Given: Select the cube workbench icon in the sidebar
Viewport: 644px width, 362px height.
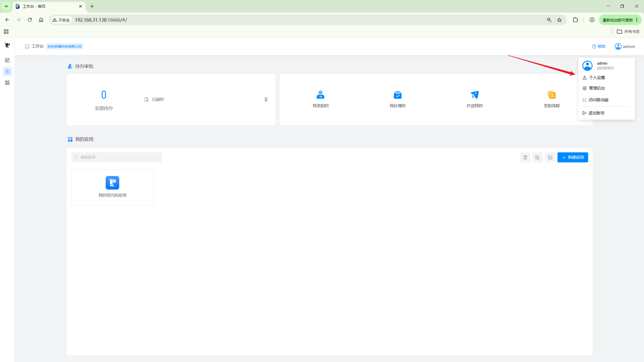Looking at the screenshot, I should 7,71.
